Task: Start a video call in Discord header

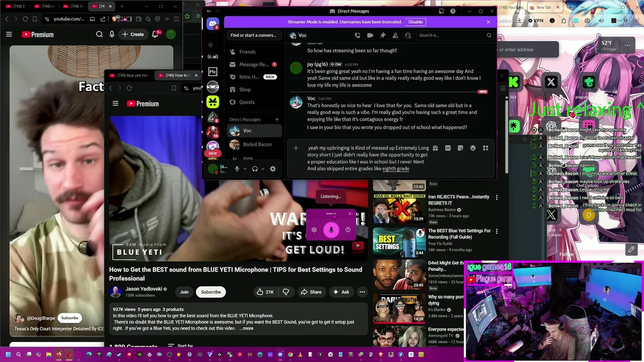Action: (370, 35)
